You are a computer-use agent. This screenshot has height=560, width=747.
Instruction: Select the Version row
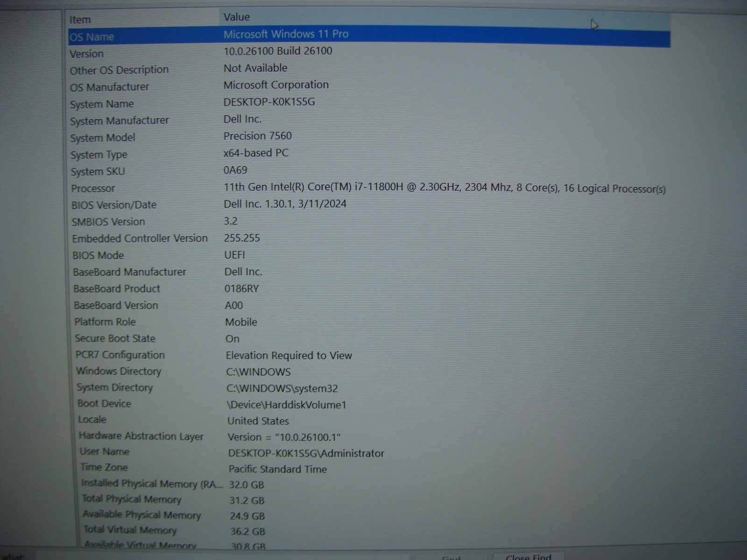point(87,54)
